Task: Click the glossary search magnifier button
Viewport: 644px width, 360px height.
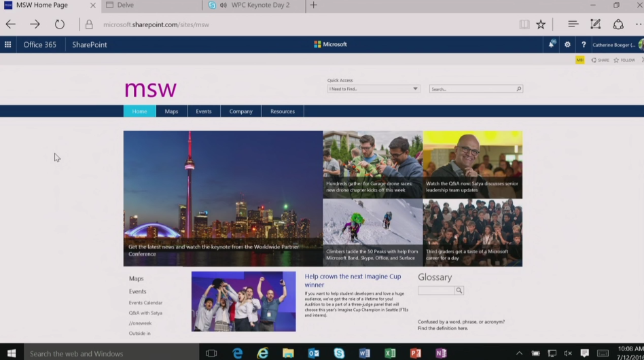Action: [x=459, y=291]
